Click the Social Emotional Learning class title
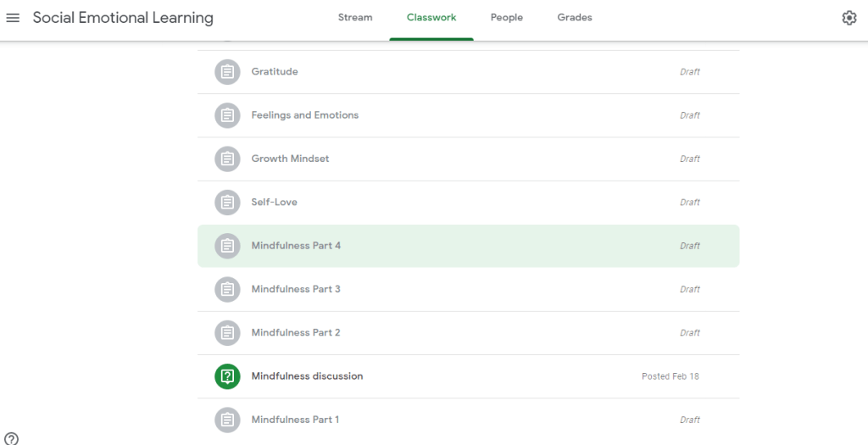Viewport: 868px width, 445px height. pyautogui.click(x=123, y=18)
